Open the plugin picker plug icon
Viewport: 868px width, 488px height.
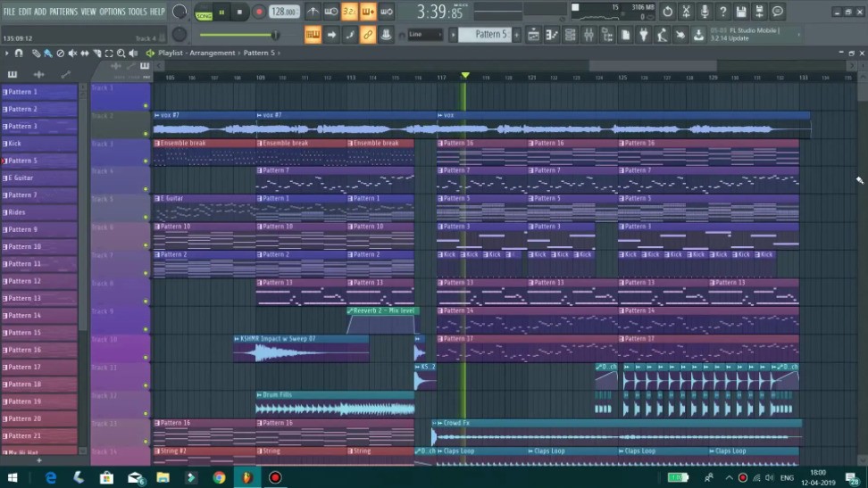pos(644,35)
